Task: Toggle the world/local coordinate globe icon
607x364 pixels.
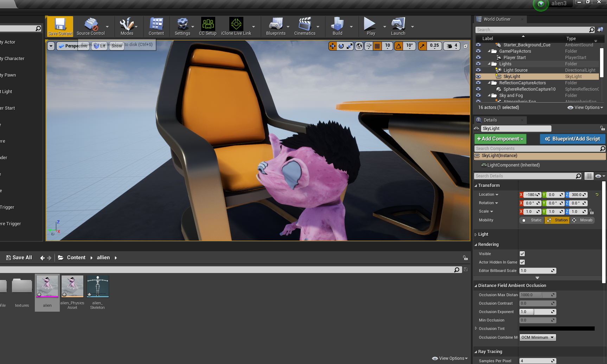Action: coord(359,46)
